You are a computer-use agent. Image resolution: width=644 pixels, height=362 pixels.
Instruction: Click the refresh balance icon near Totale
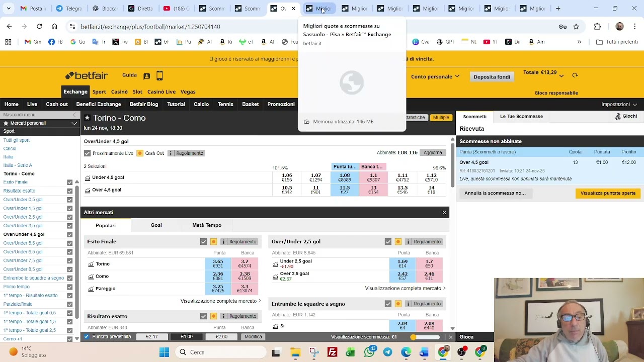pos(575,75)
